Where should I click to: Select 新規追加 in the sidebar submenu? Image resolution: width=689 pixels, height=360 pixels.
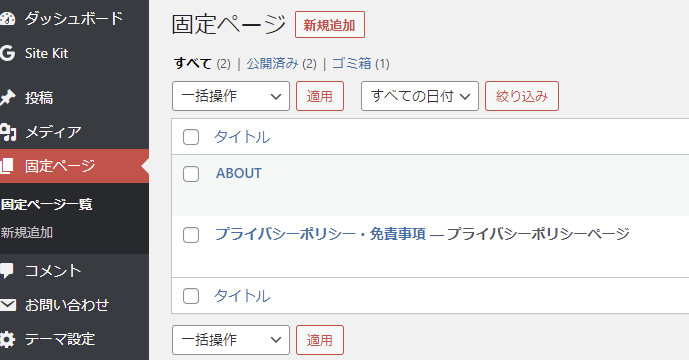click(27, 232)
